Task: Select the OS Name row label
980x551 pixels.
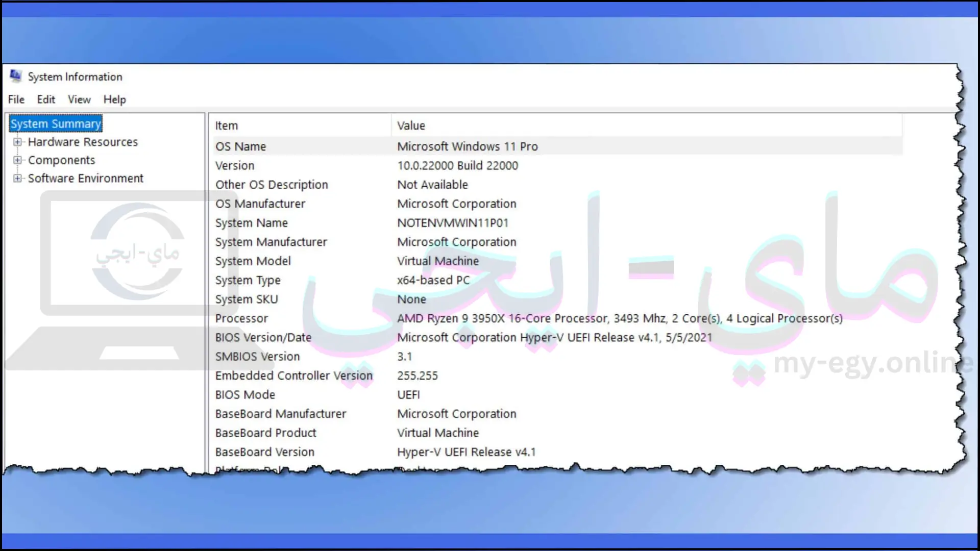Action: coord(240,146)
